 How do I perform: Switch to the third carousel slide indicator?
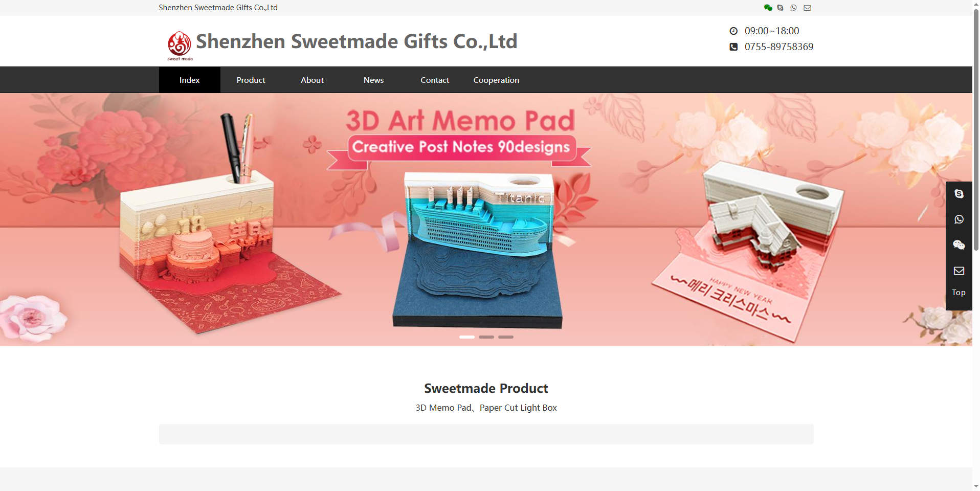pyautogui.click(x=506, y=337)
